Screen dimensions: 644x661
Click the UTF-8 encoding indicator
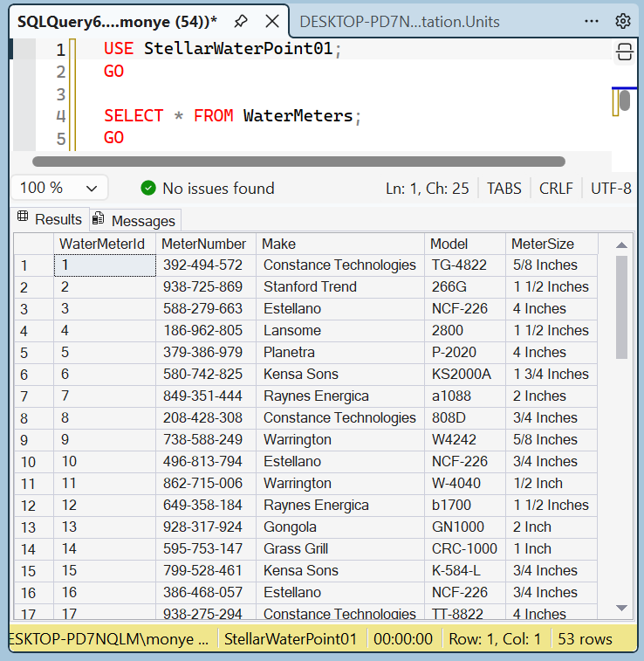coord(611,189)
